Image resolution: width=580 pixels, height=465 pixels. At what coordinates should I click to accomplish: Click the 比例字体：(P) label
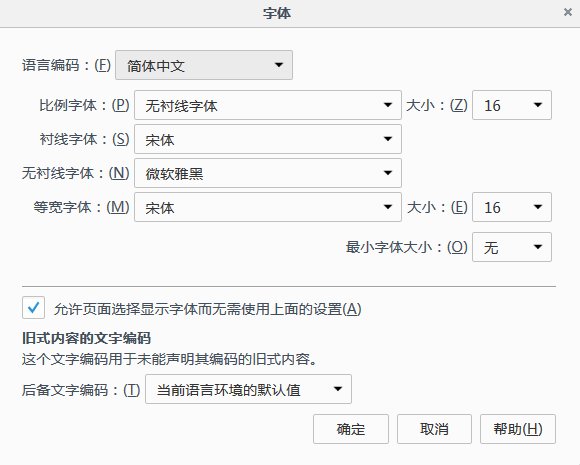pos(84,105)
